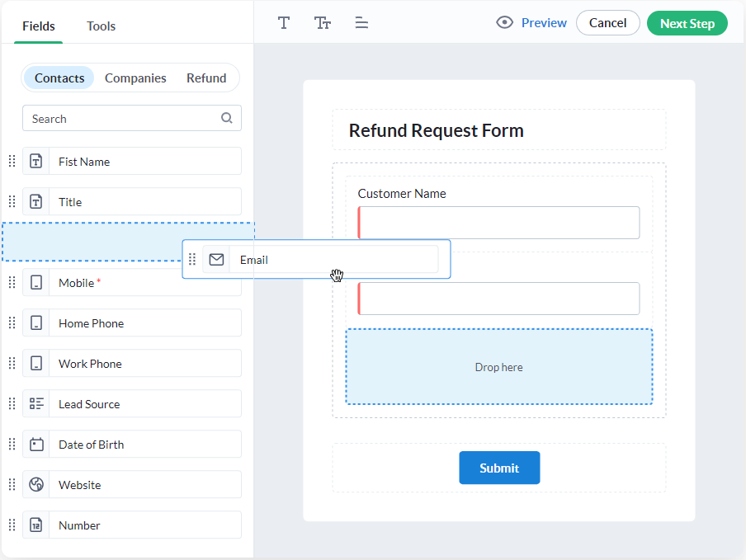Select the Companies module pill
The image size is (746, 560).
pyautogui.click(x=135, y=78)
